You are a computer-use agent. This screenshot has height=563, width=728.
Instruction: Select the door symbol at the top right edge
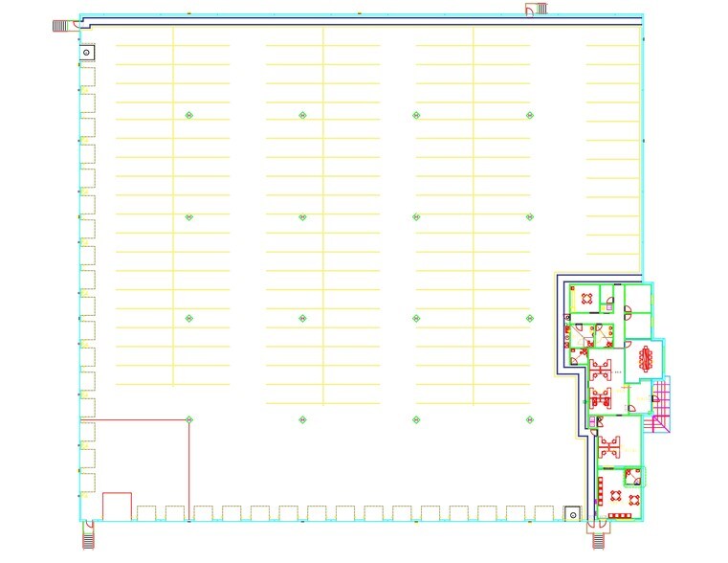pos(532,10)
